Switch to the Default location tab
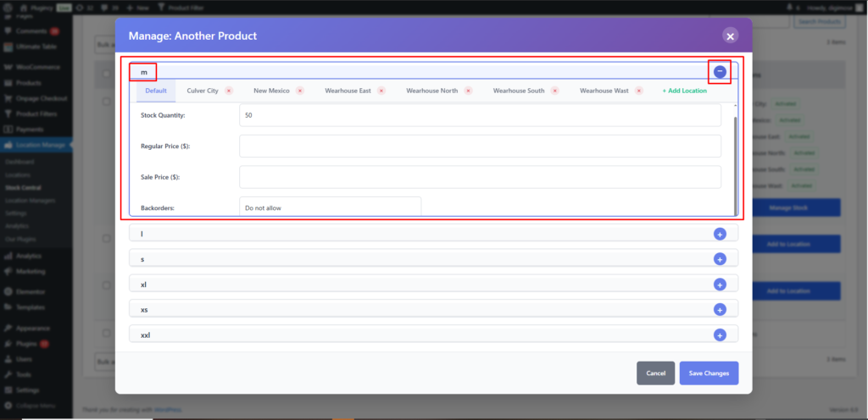Image resolution: width=868 pixels, height=420 pixels. click(155, 91)
